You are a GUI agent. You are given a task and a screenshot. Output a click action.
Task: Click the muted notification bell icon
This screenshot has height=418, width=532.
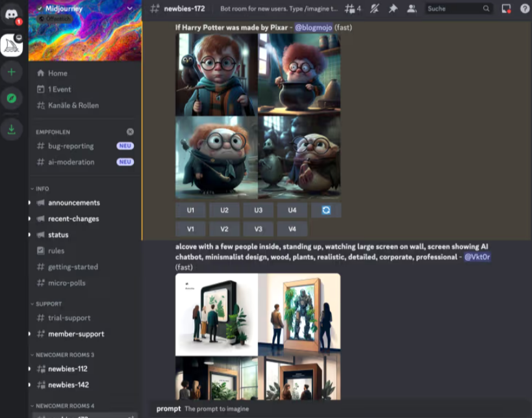point(374,8)
